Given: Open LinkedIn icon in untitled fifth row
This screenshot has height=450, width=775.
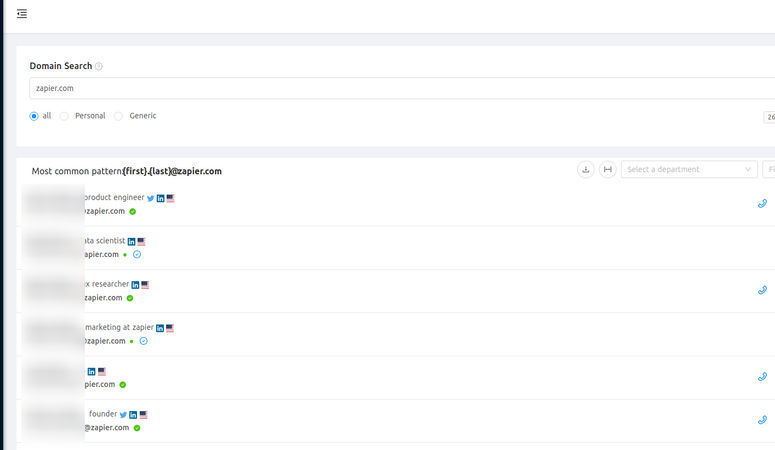Looking at the screenshot, I should [91, 371].
